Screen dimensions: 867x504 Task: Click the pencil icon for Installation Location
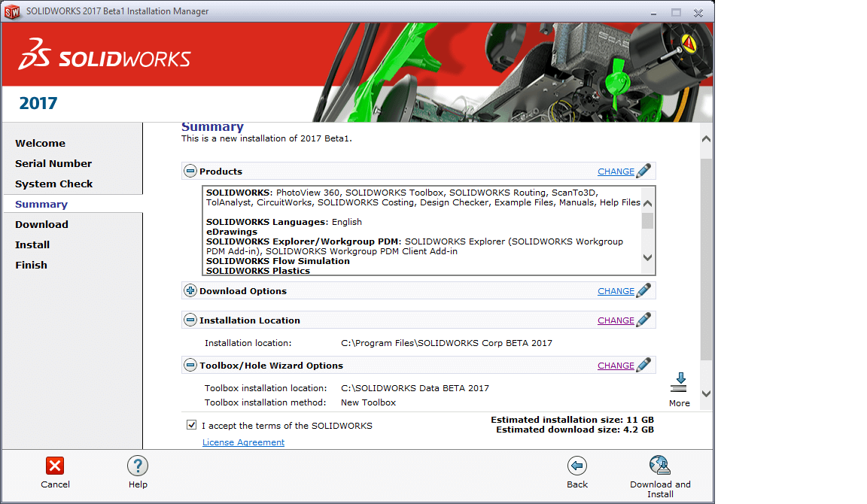[643, 320]
